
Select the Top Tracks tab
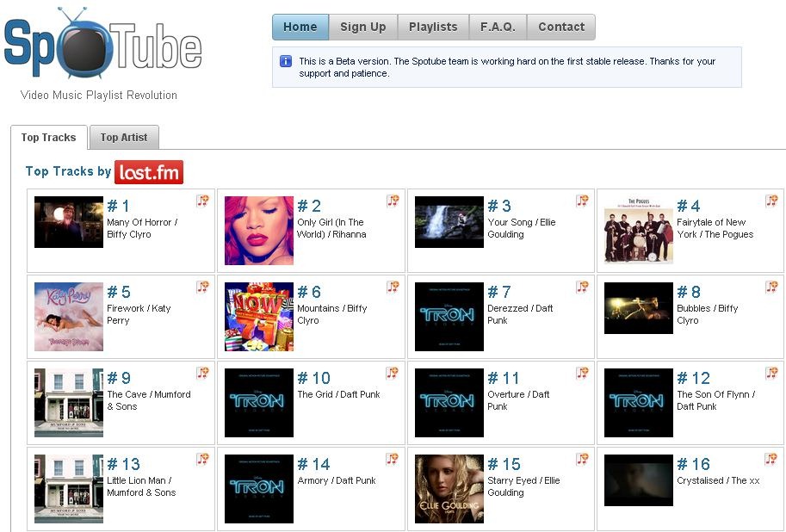click(x=48, y=138)
